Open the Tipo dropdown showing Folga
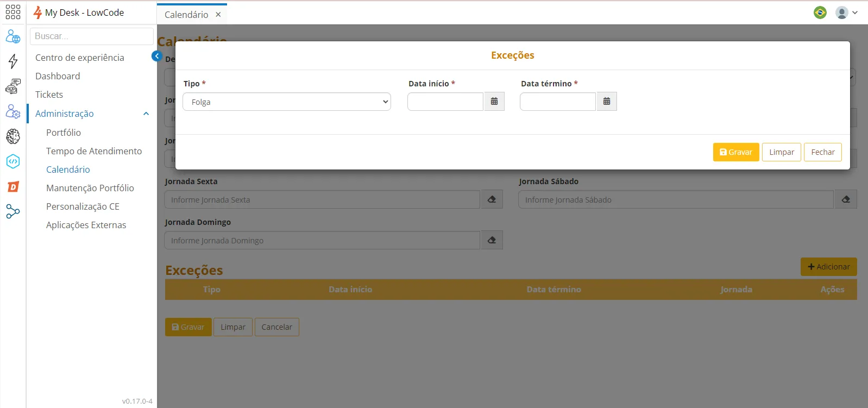Viewport: 868px width, 408px height. [287, 102]
